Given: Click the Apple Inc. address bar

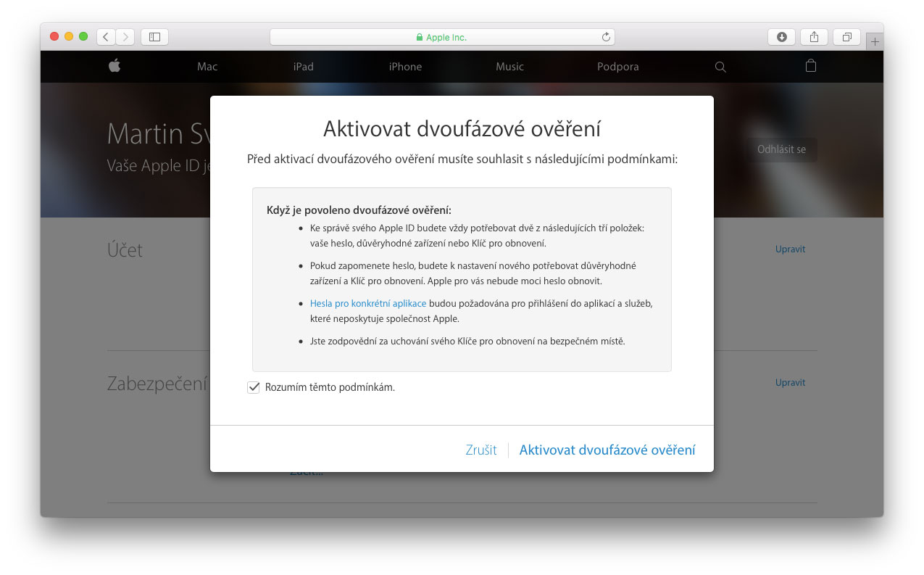Looking at the screenshot, I should click(442, 37).
